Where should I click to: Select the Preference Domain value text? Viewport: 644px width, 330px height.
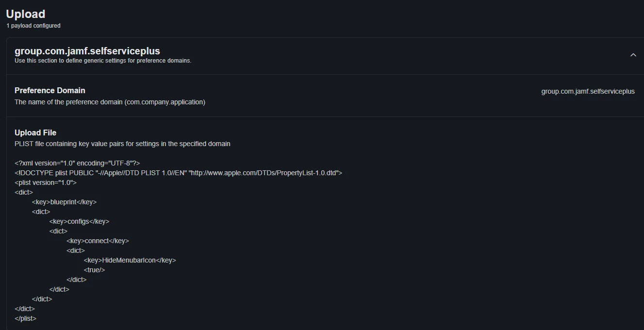(x=588, y=91)
